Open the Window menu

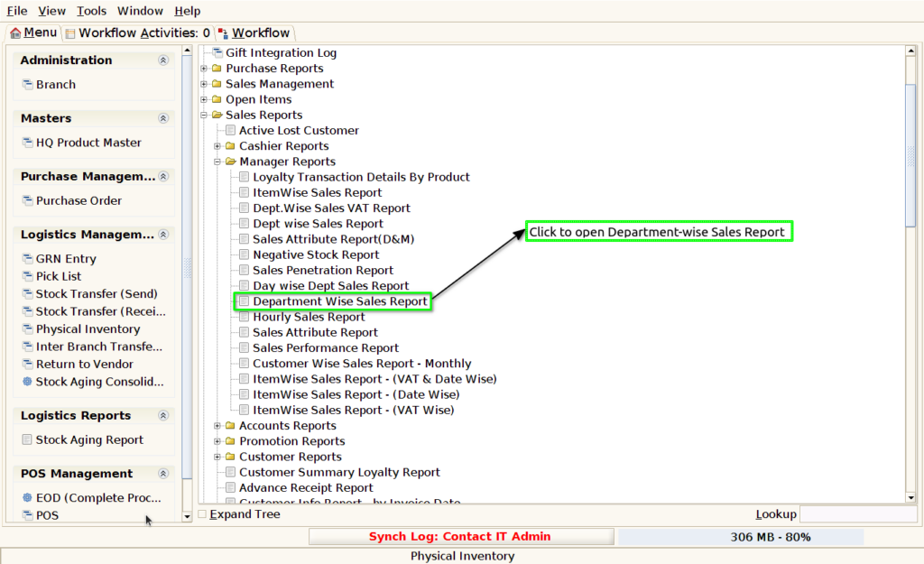pos(140,11)
